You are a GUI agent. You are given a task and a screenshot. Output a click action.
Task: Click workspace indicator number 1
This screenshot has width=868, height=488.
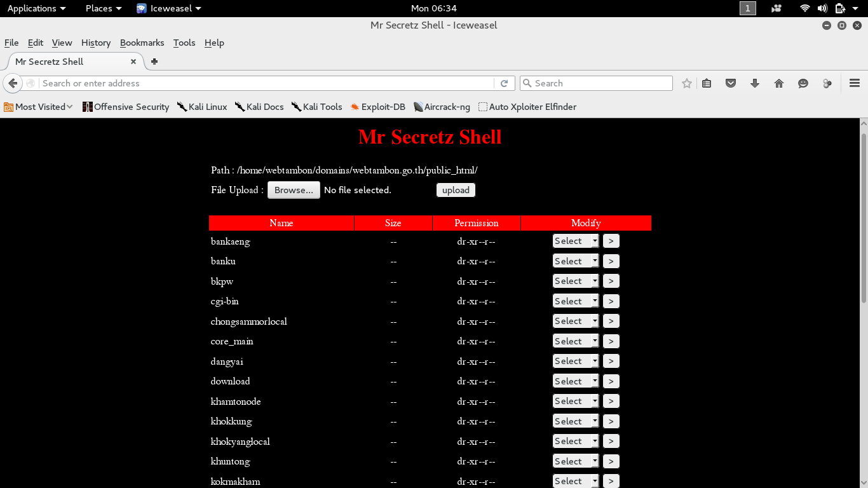(748, 8)
